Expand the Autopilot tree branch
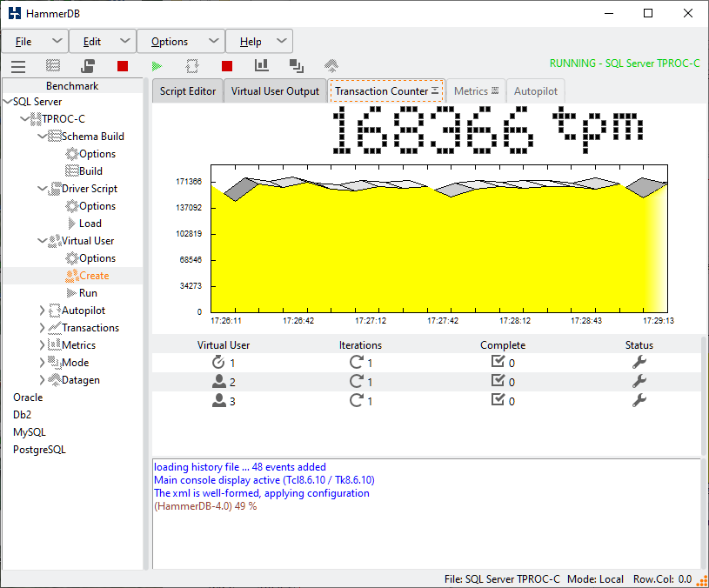 [x=42, y=311]
